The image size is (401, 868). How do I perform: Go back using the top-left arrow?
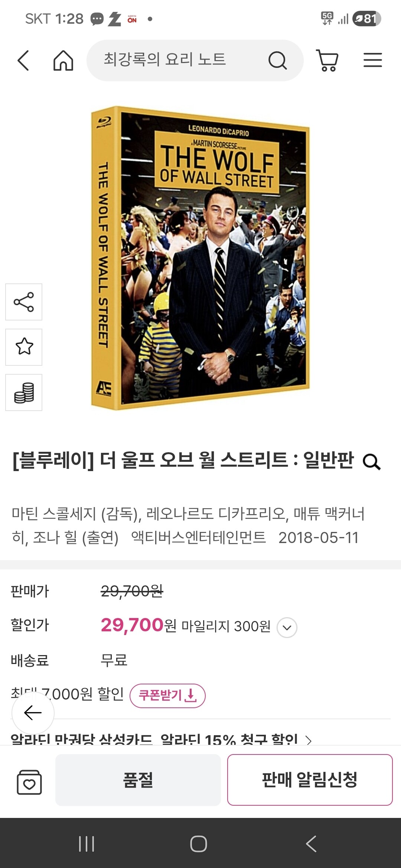23,60
